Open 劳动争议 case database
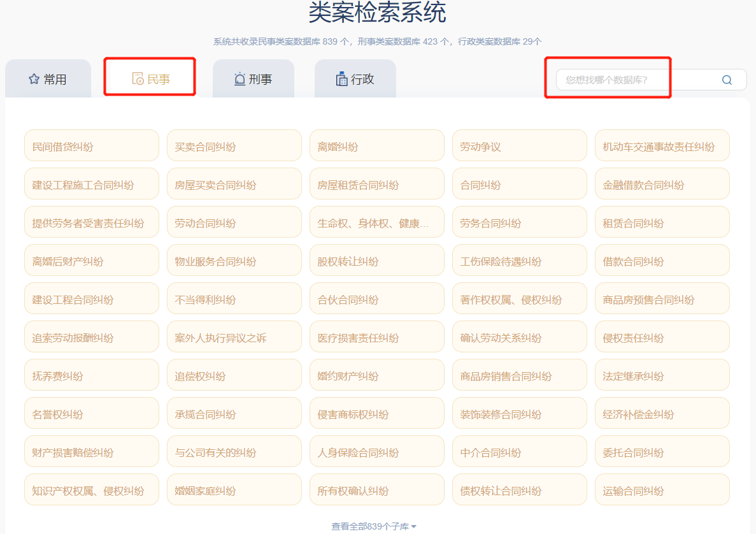The image size is (756, 534). (x=519, y=146)
